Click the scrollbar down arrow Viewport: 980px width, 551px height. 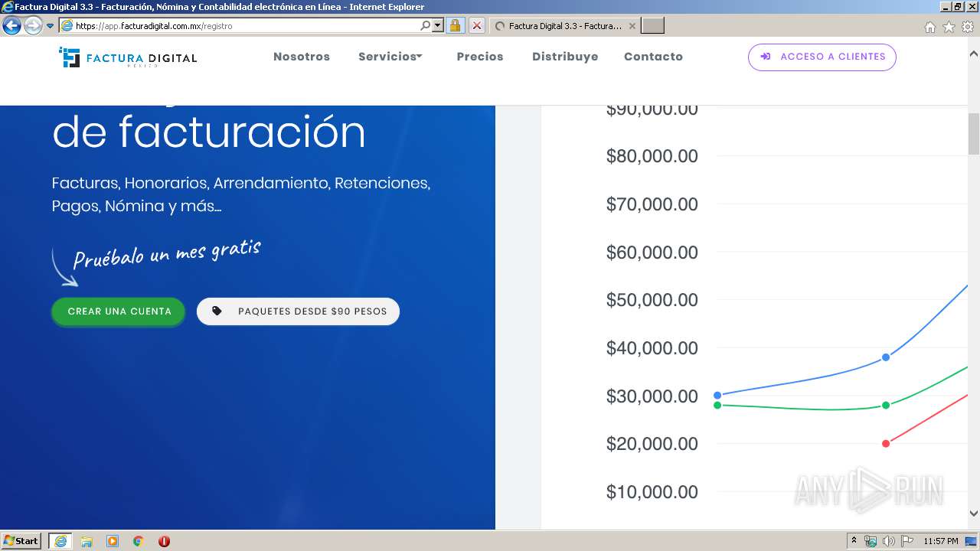click(x=974, y=514)
